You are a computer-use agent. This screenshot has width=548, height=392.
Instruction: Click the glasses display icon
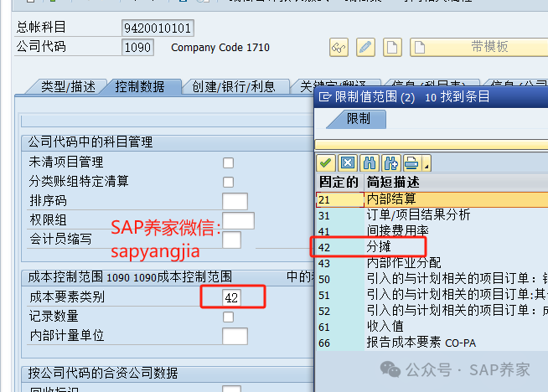339,48
